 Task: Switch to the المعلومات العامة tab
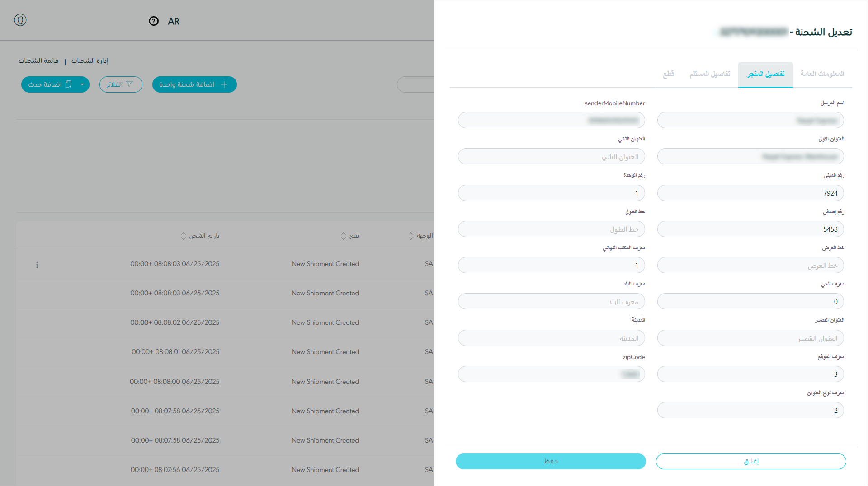[x=822, y=74]
